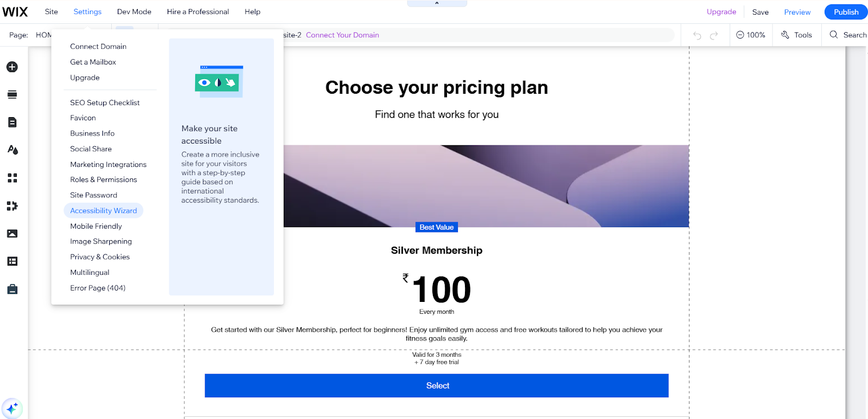Open the 100% zoom control

[x=751, y=35]
